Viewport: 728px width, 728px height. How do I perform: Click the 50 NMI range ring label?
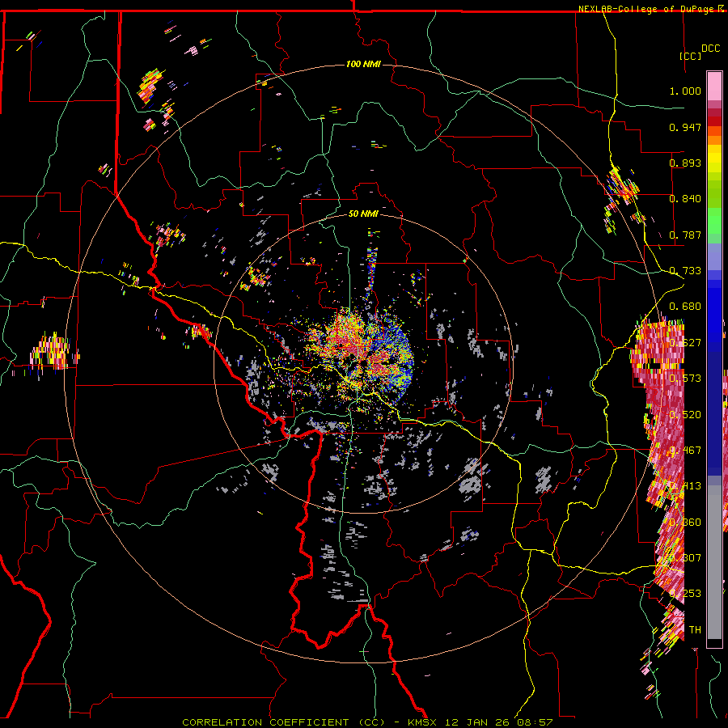(363, 214)
